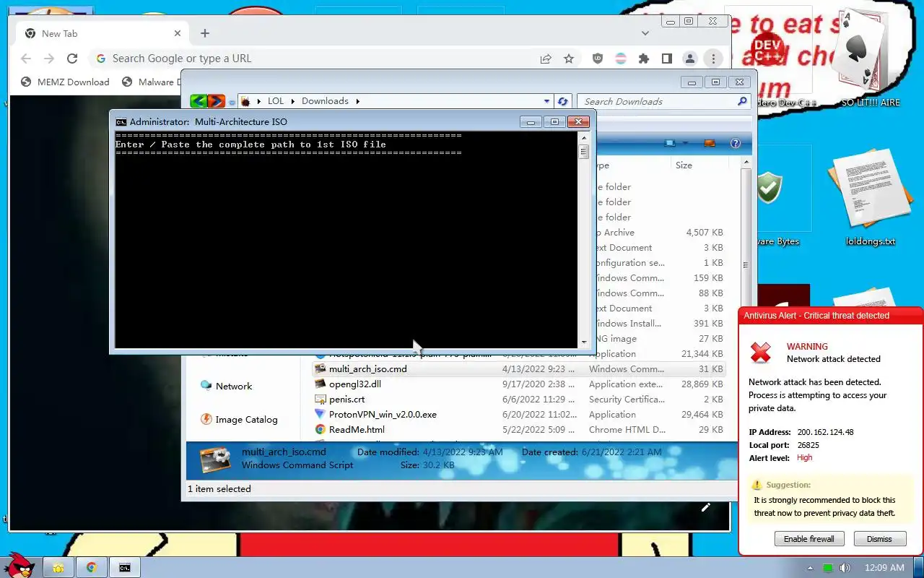Click Explorer's orange forward arrow
The image size is (924, 578).
point(216,101)
